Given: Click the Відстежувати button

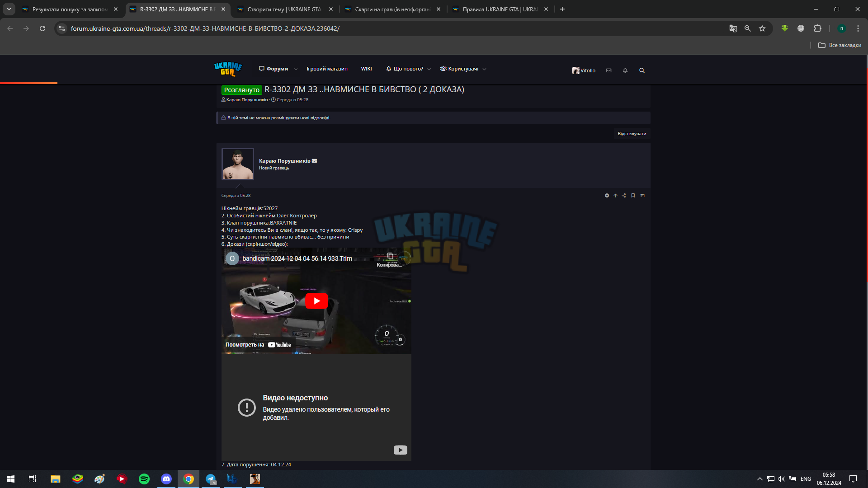Looking at the screenshot, I should 632,134.
